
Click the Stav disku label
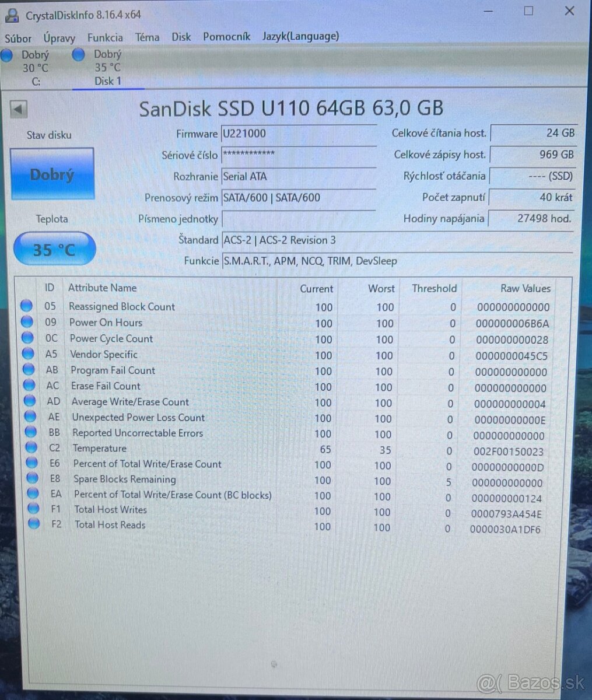49,135
